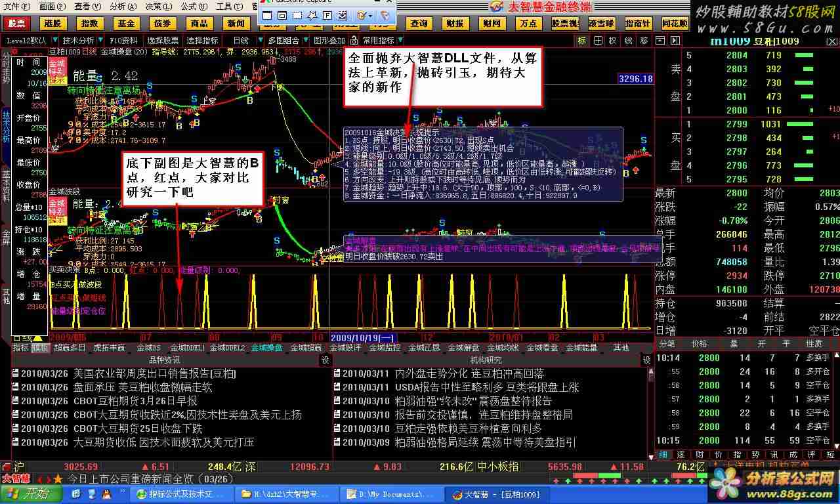Open the 文件(F) menu
The width and height of the screenshot is (840, 504).
[x=16, y=6]
